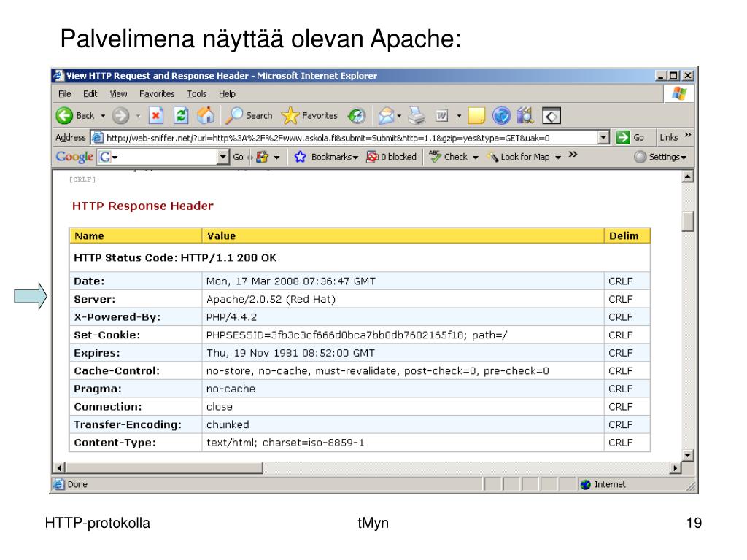Open the Edit menu
Screen dimensions: 747x560
pos(90,94)
